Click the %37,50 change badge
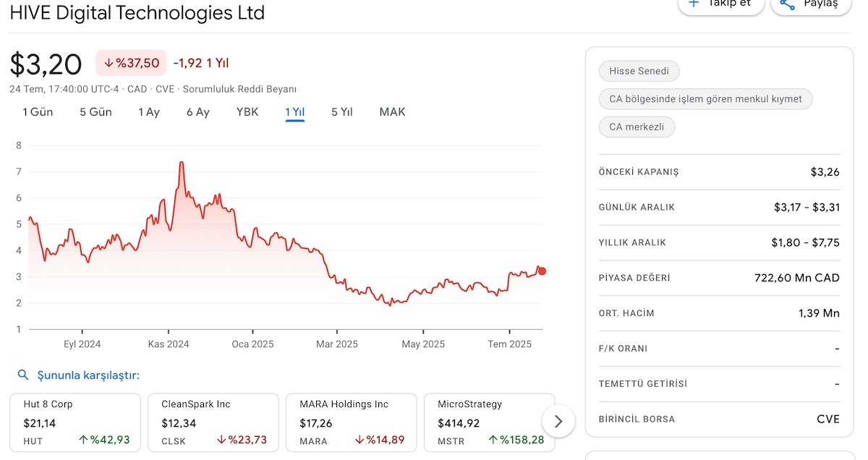The image size is (868, 460). 131,63
